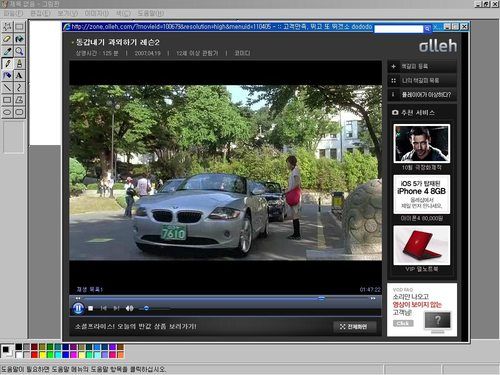Click the blue search magnifier button

coord(427,29)
